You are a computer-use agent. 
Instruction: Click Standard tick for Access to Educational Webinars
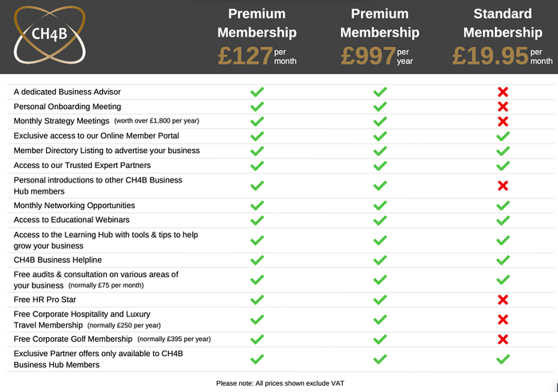503,221
